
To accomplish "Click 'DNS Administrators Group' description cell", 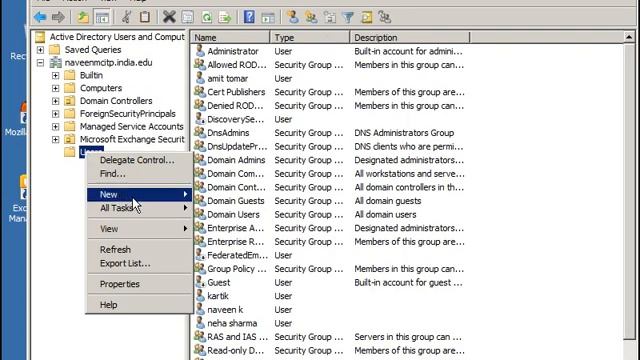I will click(x=404, y=133).
